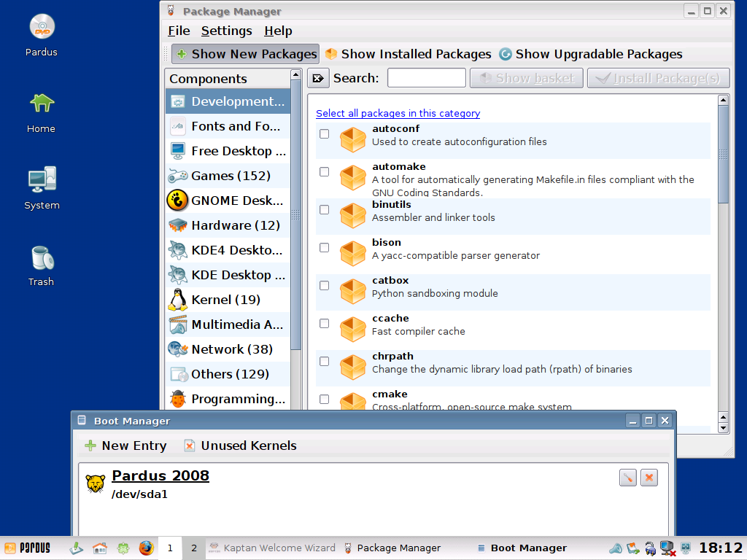Select the Multimedia component icon
The width and height of the screenshot is (747, 560).
(178, 324)
